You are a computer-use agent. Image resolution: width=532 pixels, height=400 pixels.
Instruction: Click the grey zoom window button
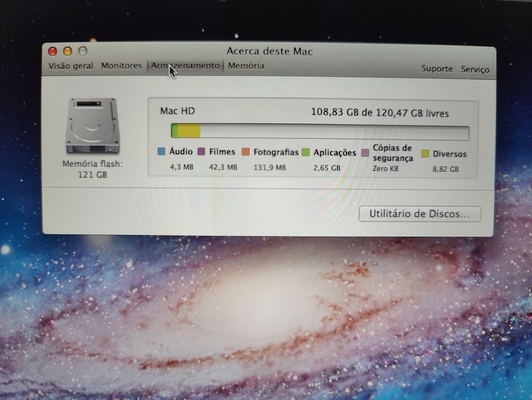(x=83, y=51)
